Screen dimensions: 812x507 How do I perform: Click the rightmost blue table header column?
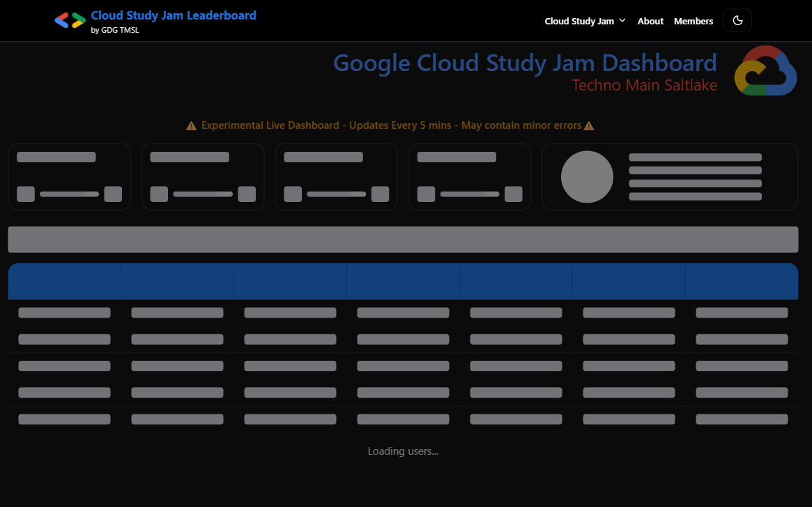click(742, 281)
